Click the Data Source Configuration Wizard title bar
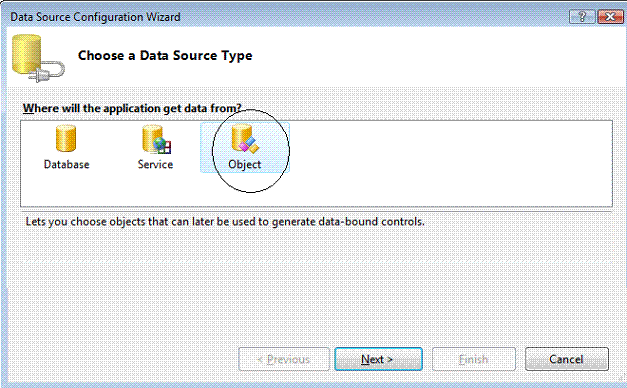Image resolution: width=627 pixels, height=388 pixels. click(x=280, y=17)
